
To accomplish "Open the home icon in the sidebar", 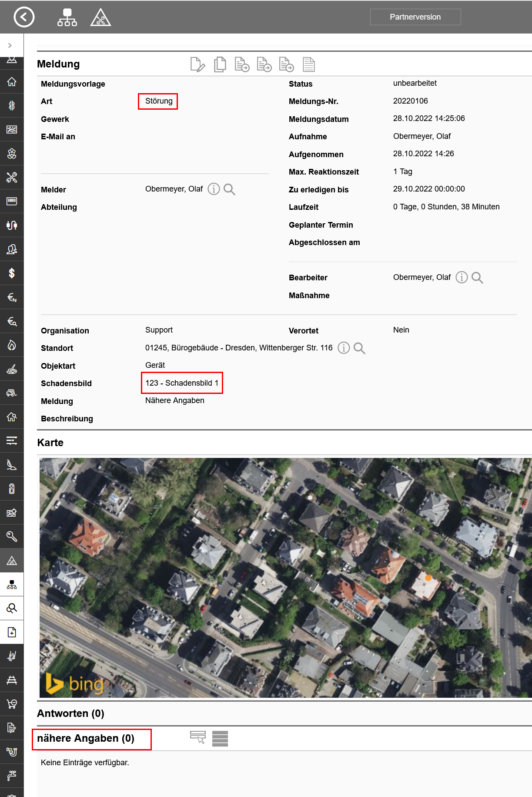I will point(12,81).
